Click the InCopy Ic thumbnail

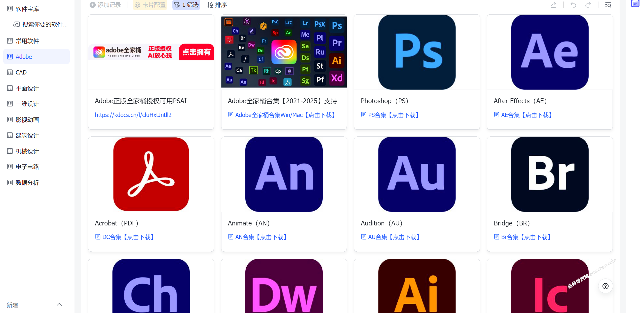click(550, 286)
